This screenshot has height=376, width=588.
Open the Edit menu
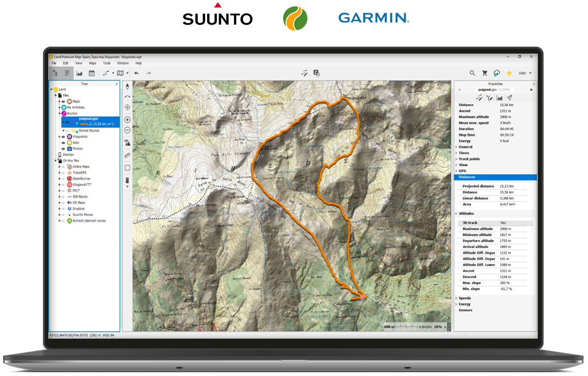[x=65, y=63]
